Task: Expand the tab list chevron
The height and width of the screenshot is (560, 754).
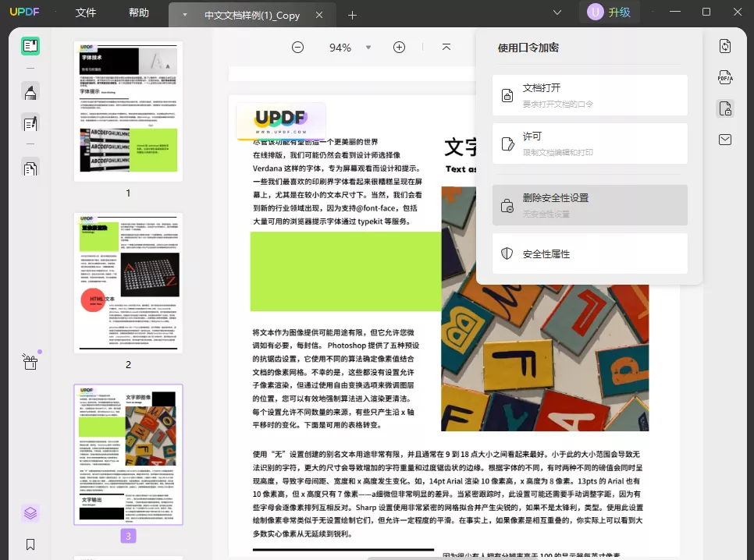Action: pos(557,12)
